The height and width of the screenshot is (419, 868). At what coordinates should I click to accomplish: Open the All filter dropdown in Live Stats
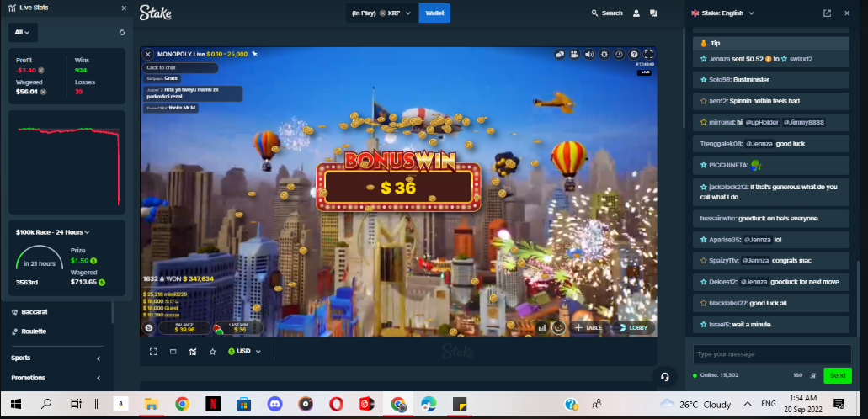click(x=23, y=32)
